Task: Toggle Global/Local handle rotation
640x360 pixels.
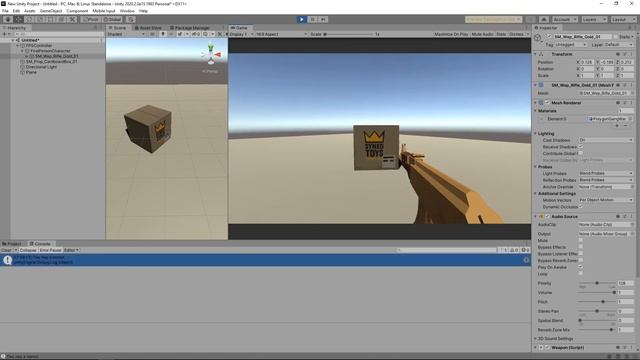Action: point(112,19)
